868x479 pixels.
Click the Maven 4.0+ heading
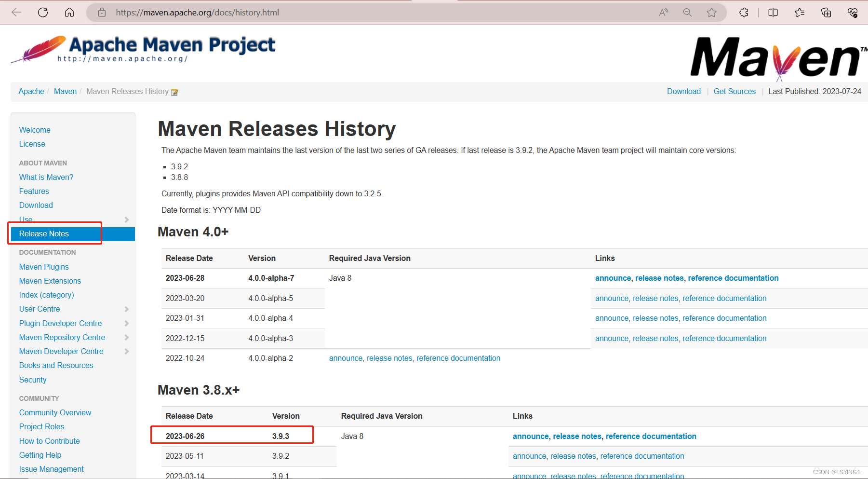click(193, 232)
